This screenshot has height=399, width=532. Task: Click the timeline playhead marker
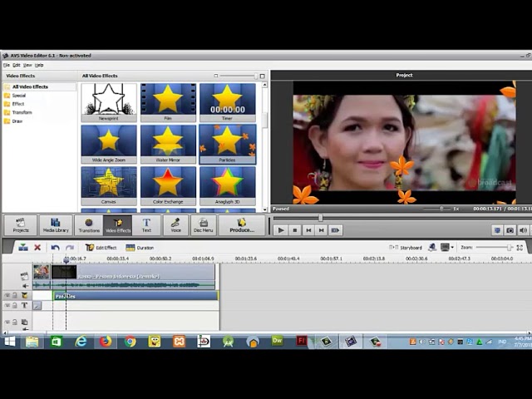pyautogui.click(x=66, y=260)
